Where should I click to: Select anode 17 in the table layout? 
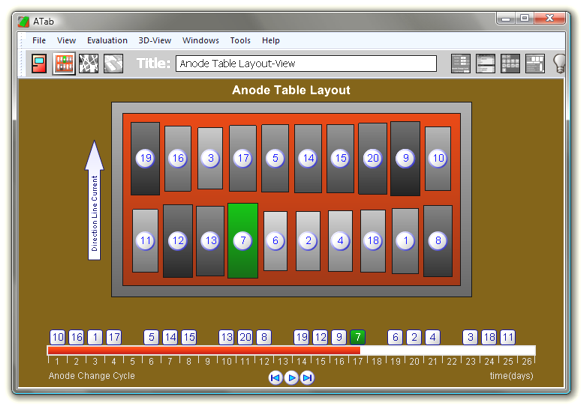tap(243, 158)
